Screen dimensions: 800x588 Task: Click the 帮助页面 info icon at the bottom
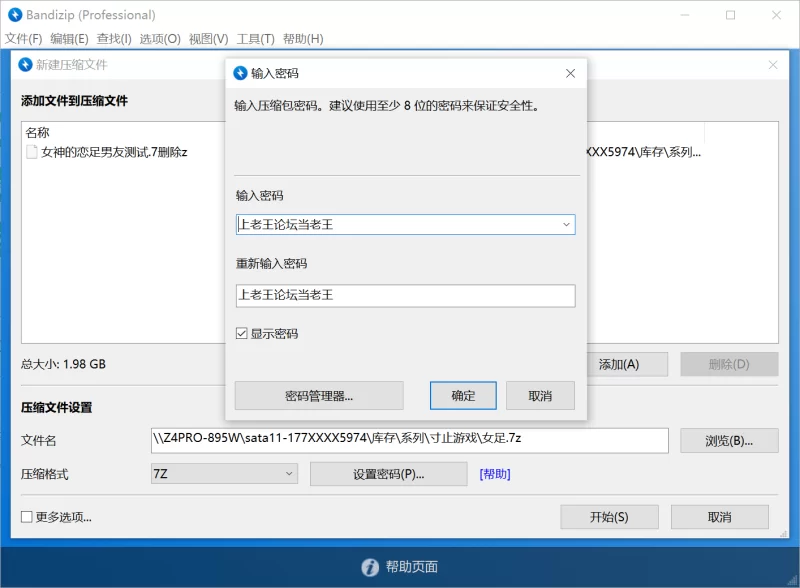pyautogui.click(x=369, y=566)
